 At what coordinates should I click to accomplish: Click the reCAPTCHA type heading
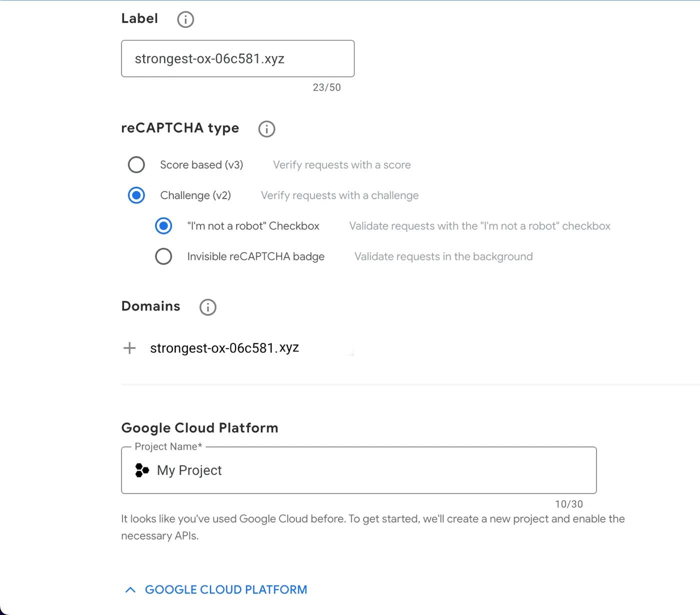(180, 128)
